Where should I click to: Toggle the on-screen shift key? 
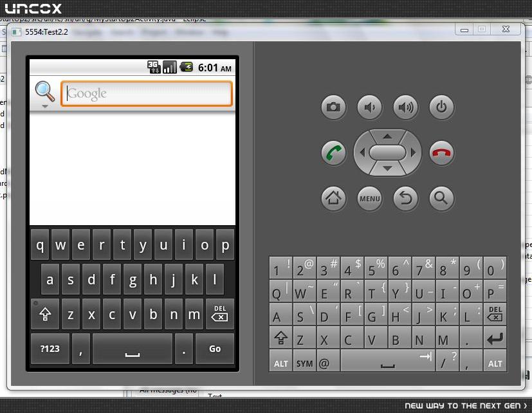(45, 314)
